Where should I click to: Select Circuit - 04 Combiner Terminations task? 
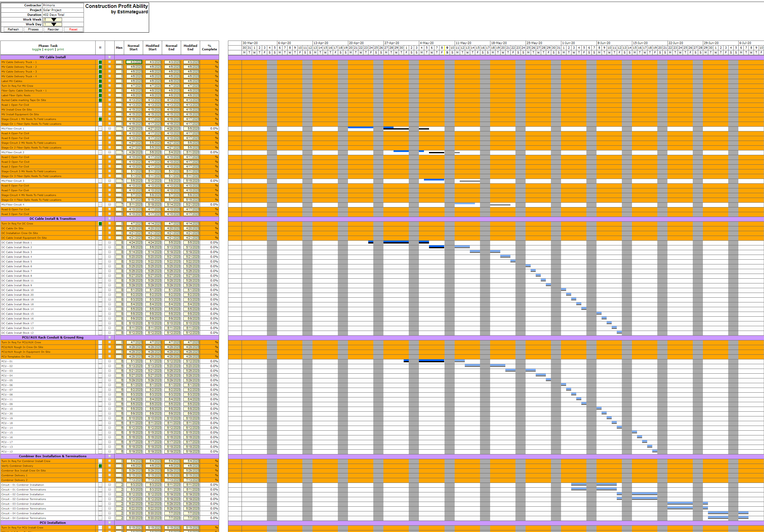[48, 518]
